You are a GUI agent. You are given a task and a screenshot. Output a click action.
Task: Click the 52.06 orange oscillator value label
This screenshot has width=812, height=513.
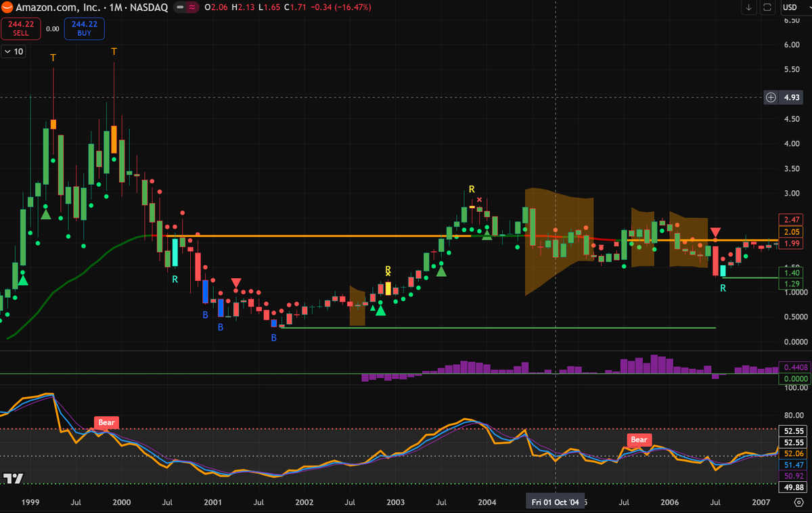coord(792,453)
